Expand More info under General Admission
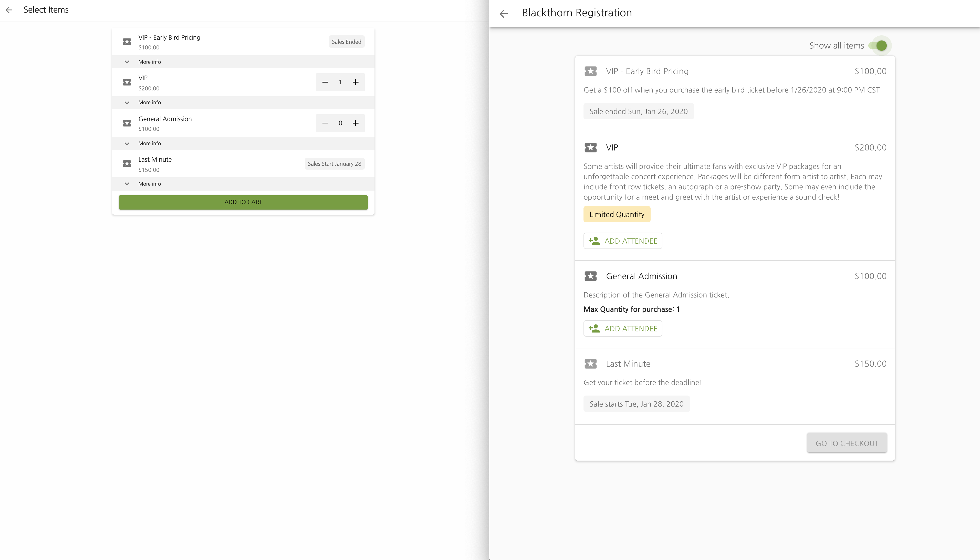The image size is (980, 560). [150, 143]
